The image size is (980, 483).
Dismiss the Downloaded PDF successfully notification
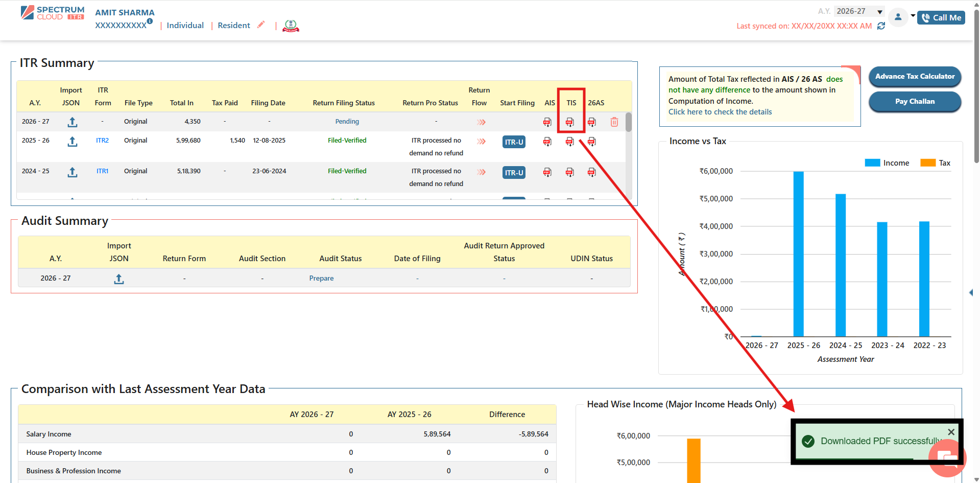pyautogui.click(x=951, y=432)
